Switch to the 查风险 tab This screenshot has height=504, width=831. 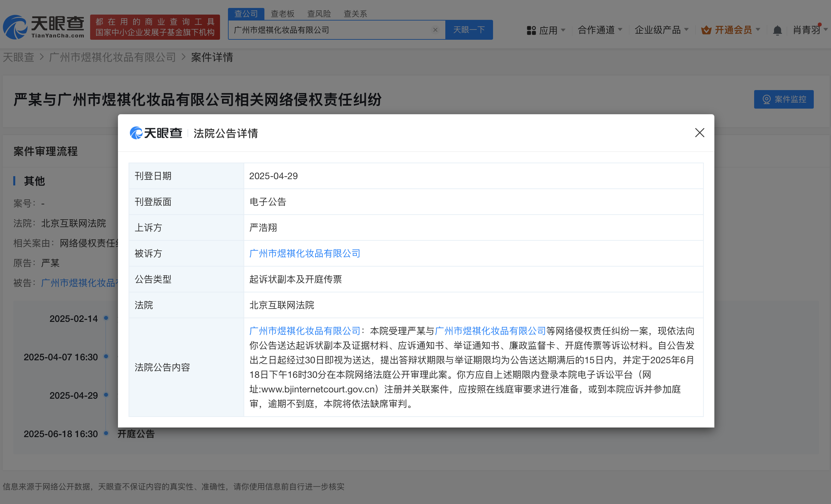coord(319,14)
